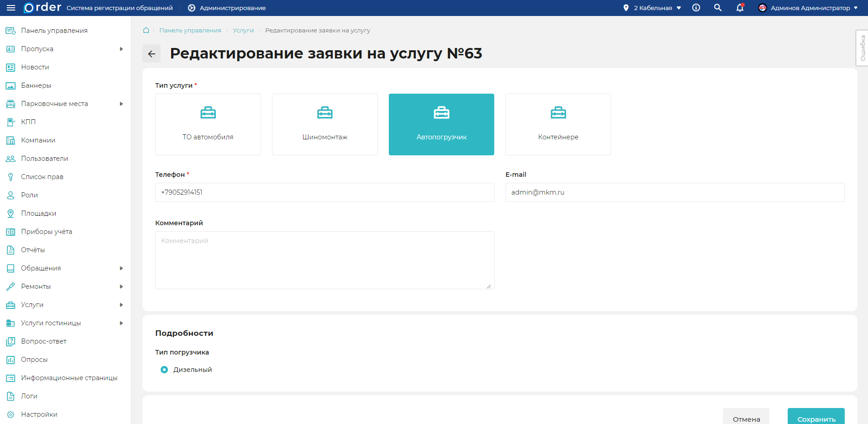Go to Услуги via the breadcrumb
The image size is (868, 424).
[x=243, y=30]
